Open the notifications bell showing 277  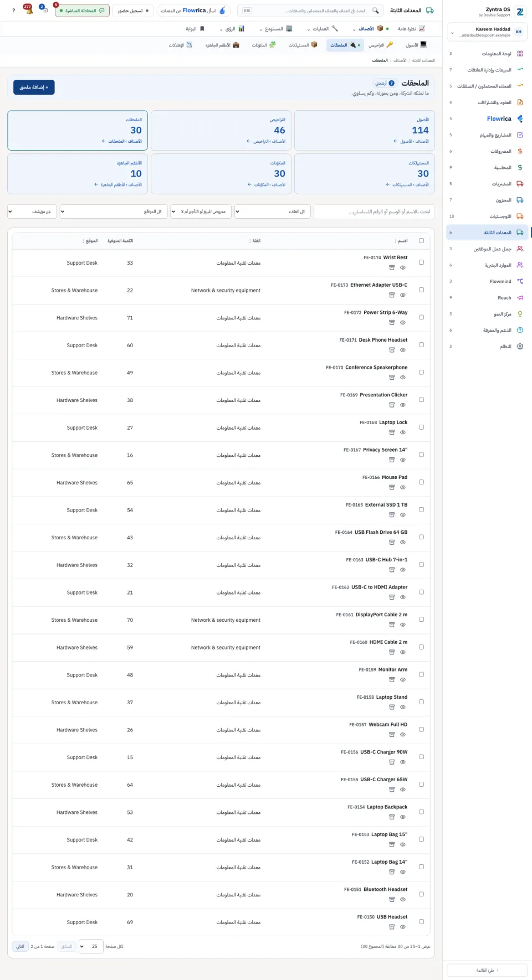coord(28,10)
